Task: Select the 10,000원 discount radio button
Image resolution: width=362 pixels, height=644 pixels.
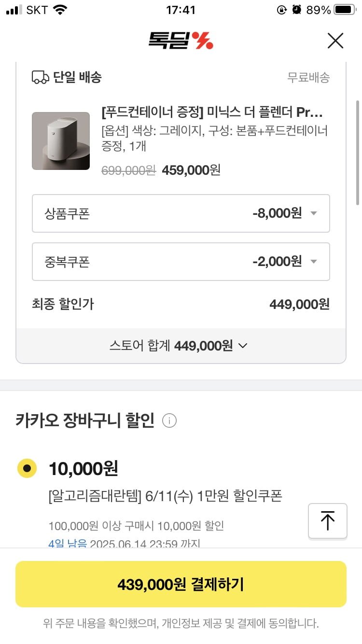Action: [x=27, y=468]
